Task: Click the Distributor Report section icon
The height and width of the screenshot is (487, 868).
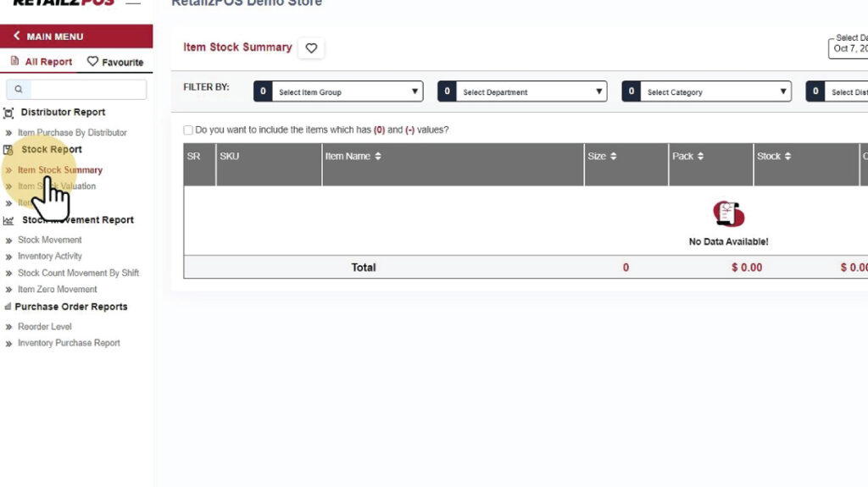Action: [8, 113]
